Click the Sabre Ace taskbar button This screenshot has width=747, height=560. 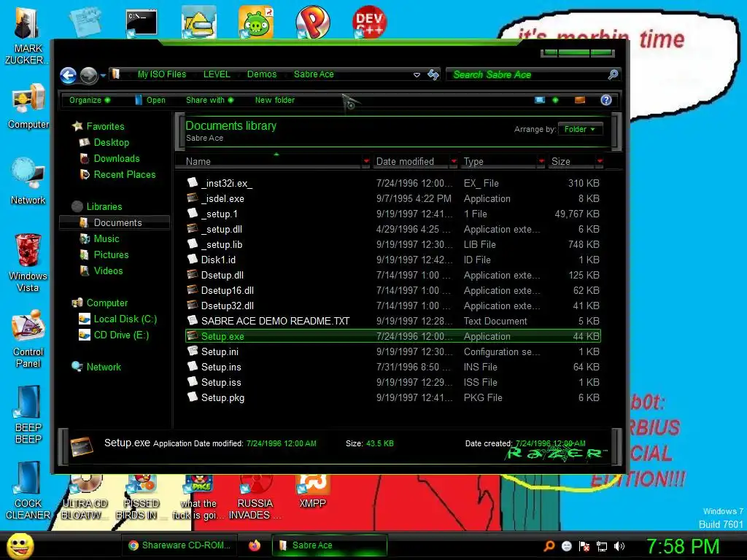click(x=329, y=545)
